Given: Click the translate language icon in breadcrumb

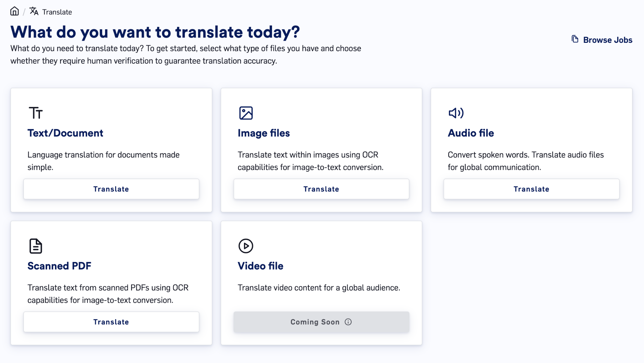Looking at the screenshot, I should pyautogui.click(x=34, y=11).
